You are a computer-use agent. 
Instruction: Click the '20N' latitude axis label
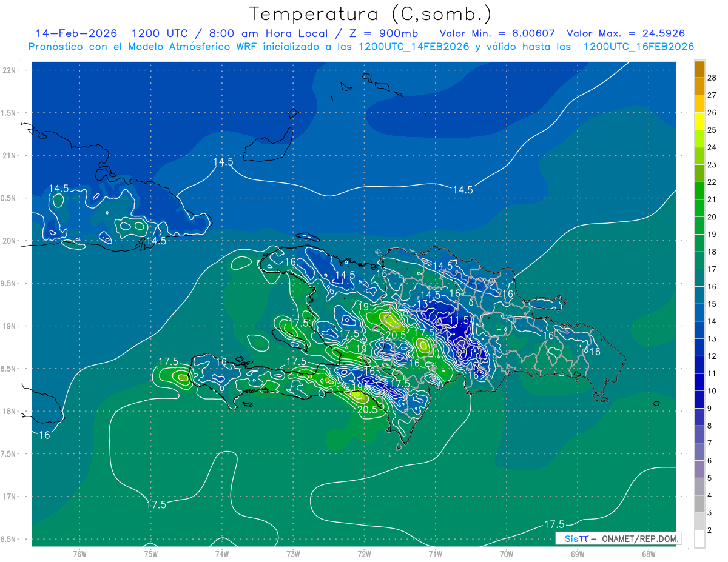pyautogui.click(x=9, y=241)
